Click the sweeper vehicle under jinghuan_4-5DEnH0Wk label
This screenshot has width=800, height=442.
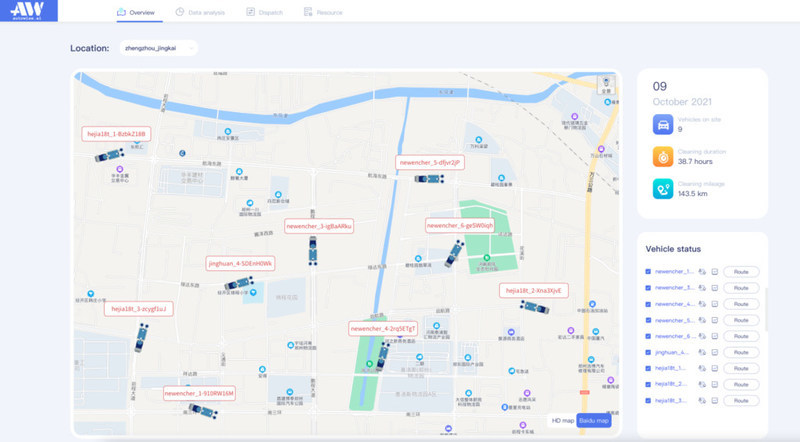(238, 283)
